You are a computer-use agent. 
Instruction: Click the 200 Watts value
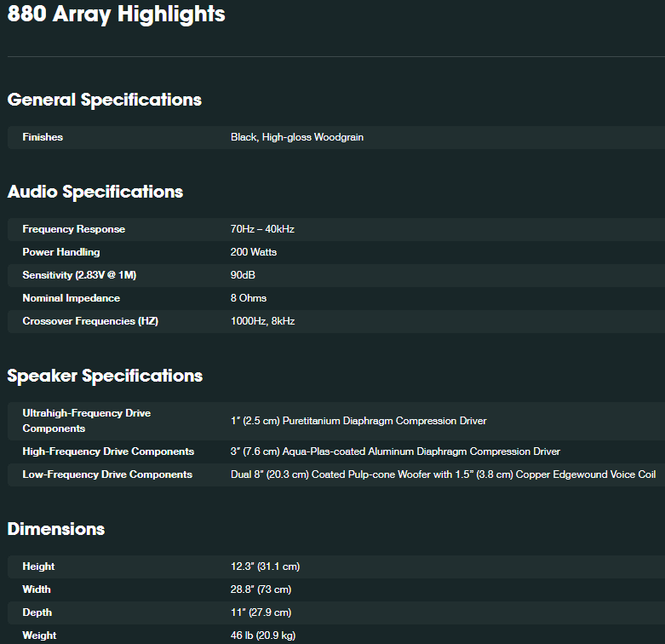point(254,252)
